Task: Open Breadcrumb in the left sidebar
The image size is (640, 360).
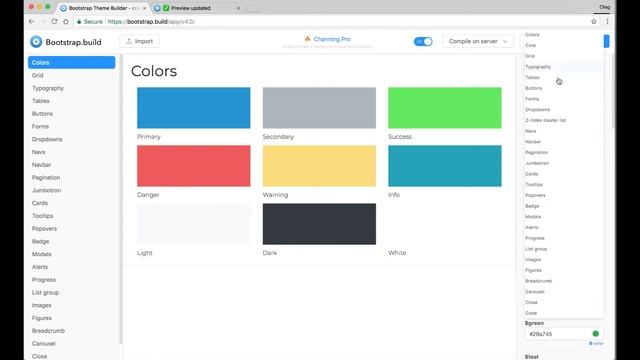Action: pos(48,331)
